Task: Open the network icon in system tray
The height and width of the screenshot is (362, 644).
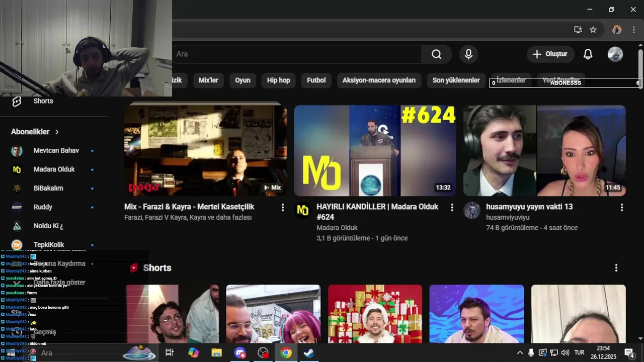Action: click(x=554, y=353)
